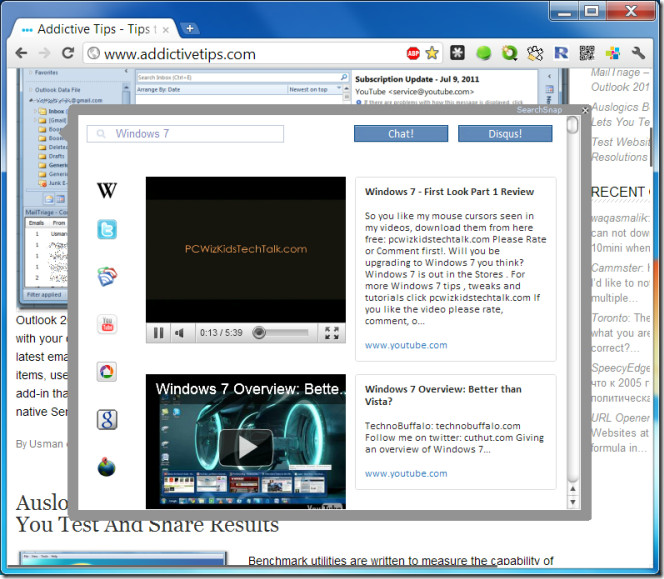Select the Wikipedia source icon in SearchSnap
This screenshot has height=579, width=664.
pos(107,190)
